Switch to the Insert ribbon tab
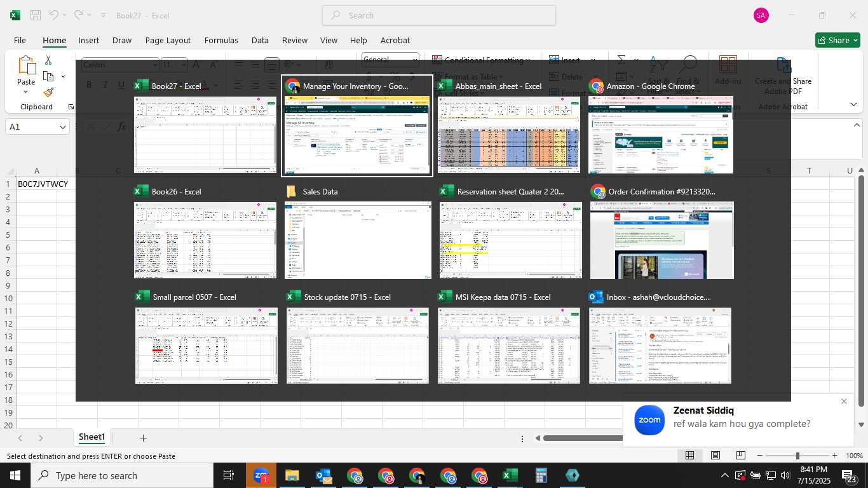Image resolution: width=868 pixels, height=488 pixels. coord(89,40)
